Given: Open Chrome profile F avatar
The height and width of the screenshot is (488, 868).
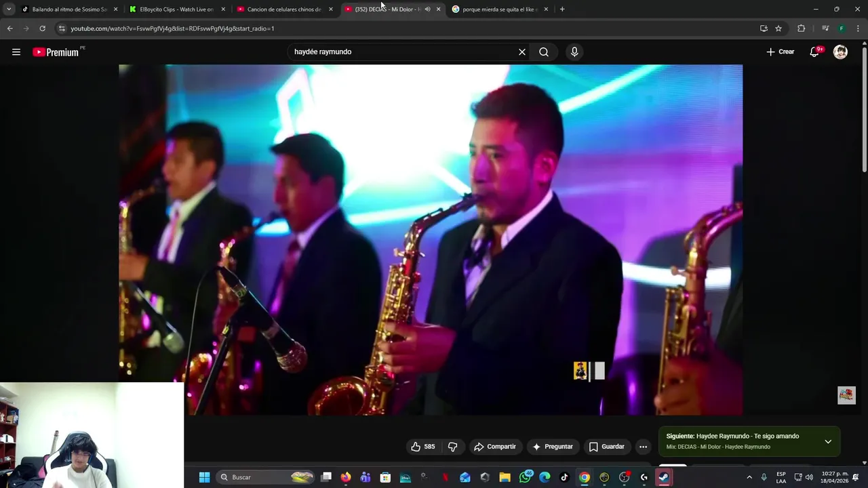Looking at the screenshot, I should pos(842,28).
